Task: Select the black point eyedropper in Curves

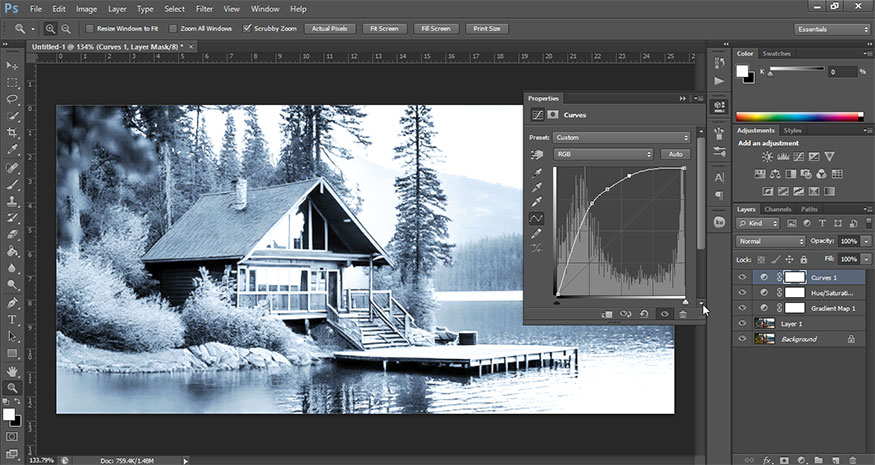Action: point(537,173)
